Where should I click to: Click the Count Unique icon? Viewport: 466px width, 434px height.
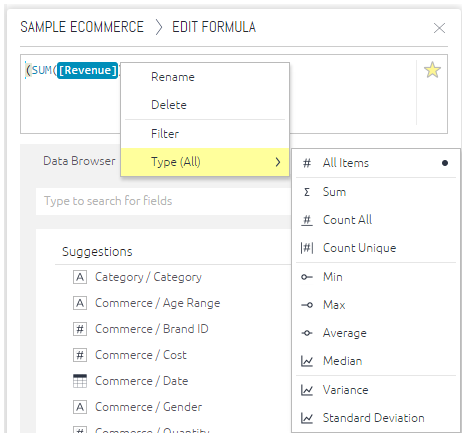coord(307,248)
